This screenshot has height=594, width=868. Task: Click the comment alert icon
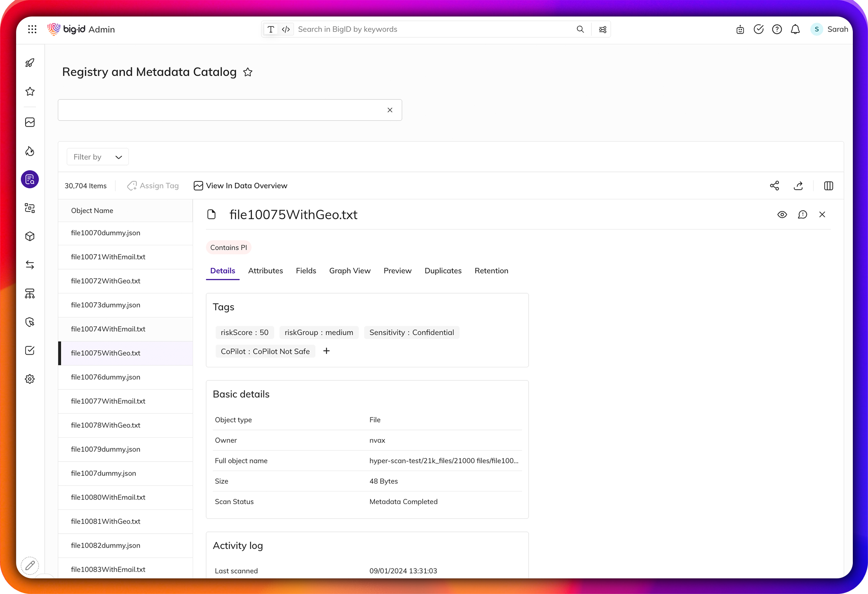pyautogui.click(x=802, y=214)
